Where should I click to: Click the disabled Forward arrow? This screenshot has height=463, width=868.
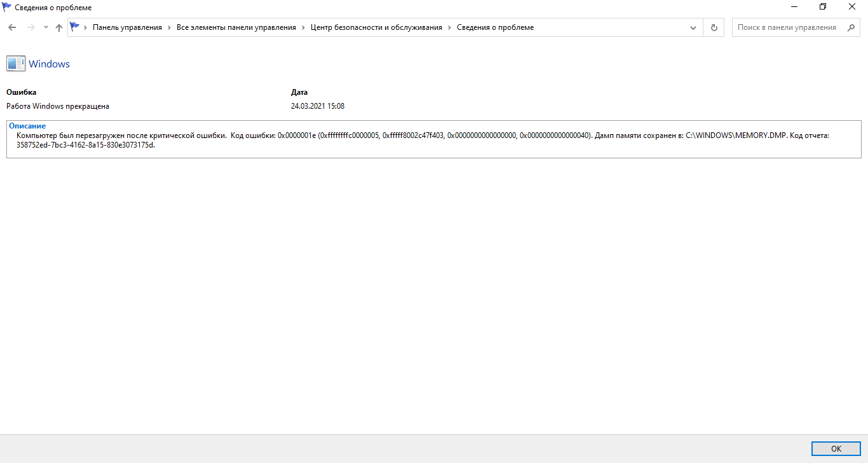pyautogui.click(x=31, y=27)
